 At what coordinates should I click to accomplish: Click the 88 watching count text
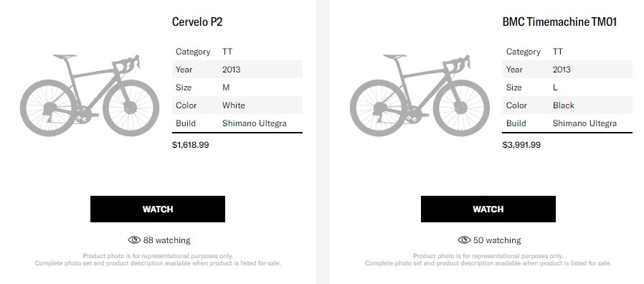click(x=167, y=240)
